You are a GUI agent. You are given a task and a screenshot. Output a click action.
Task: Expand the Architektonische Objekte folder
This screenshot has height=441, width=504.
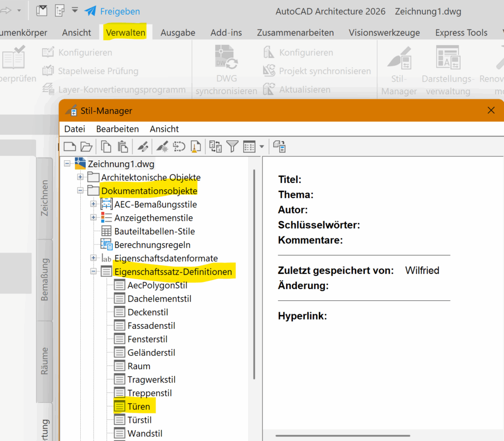(x=80, y=177)
